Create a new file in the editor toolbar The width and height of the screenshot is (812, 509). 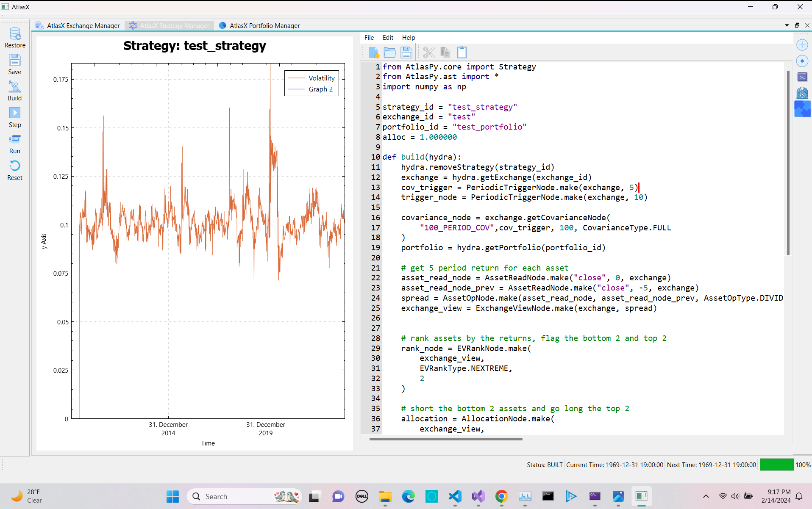click(x=374, y=53)
